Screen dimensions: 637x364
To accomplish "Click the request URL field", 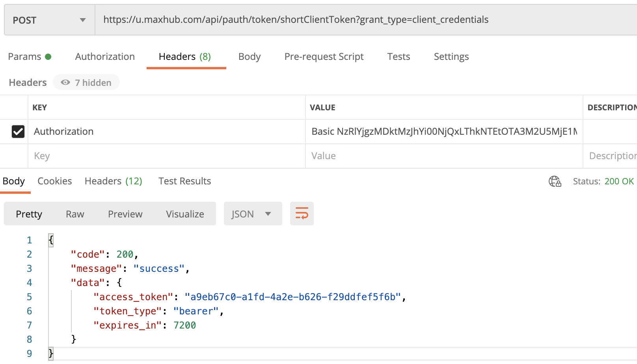I will coord(355,20).
